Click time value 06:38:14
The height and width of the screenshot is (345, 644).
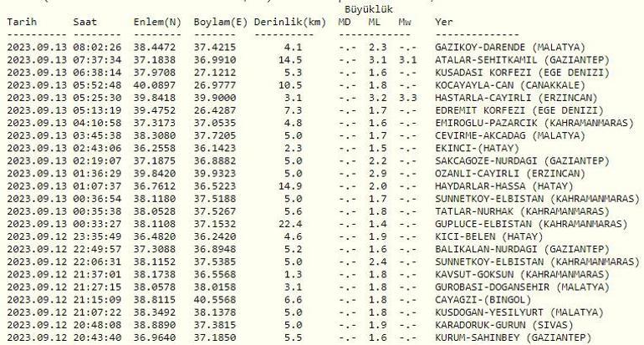(97, 73)
